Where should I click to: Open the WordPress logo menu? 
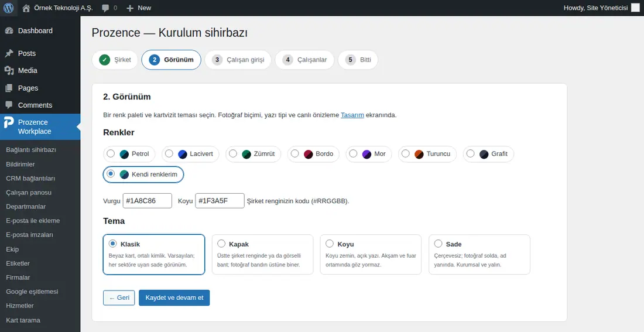point(8,8)
